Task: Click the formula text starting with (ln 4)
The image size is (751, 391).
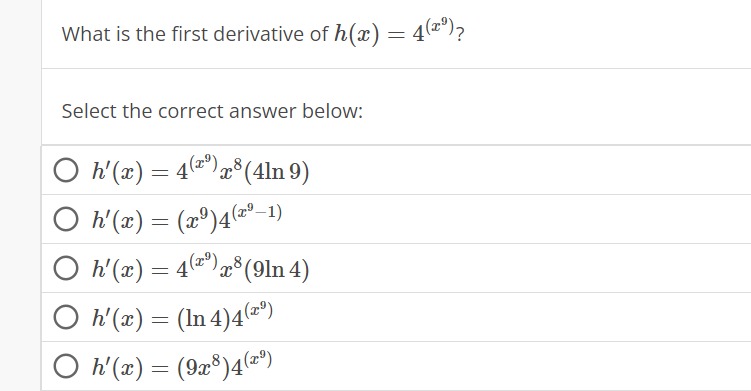Action: click(x=182, y=317)
